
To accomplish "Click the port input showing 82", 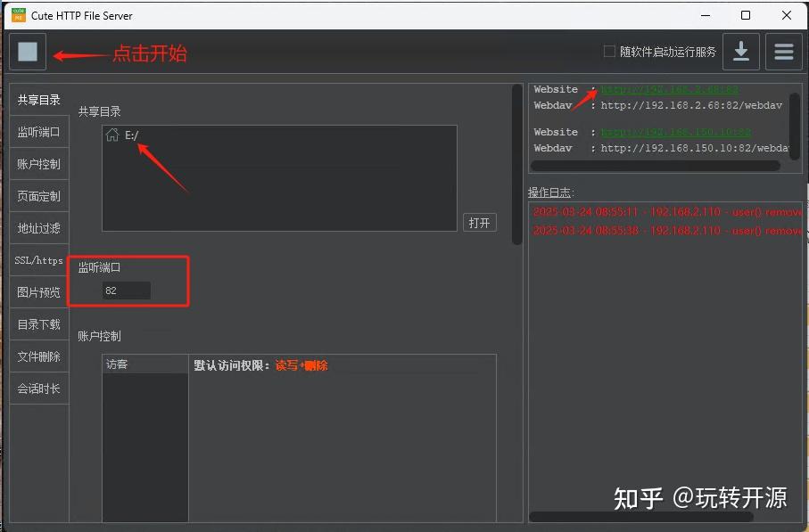I will [x=125, y=290].
